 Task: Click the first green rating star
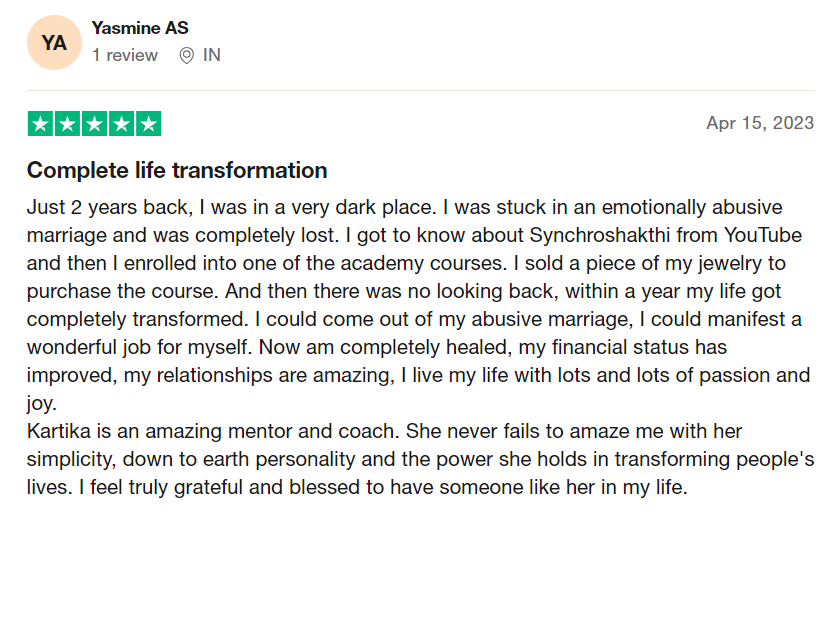[41, 124]
